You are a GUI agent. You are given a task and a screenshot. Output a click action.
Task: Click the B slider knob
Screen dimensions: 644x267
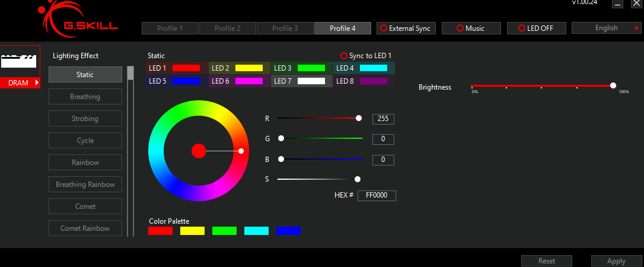[x=281, y=159]
